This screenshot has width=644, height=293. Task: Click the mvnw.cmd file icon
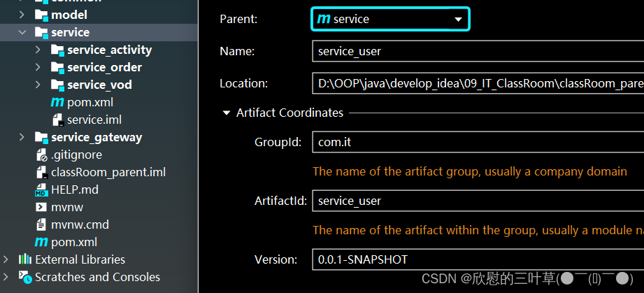(41, 224)
